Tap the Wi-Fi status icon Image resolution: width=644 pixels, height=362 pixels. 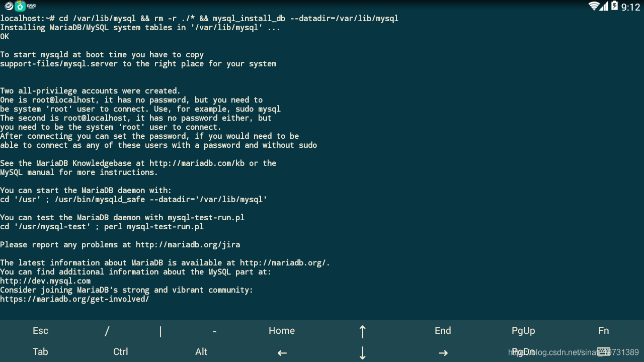[594, 6]
